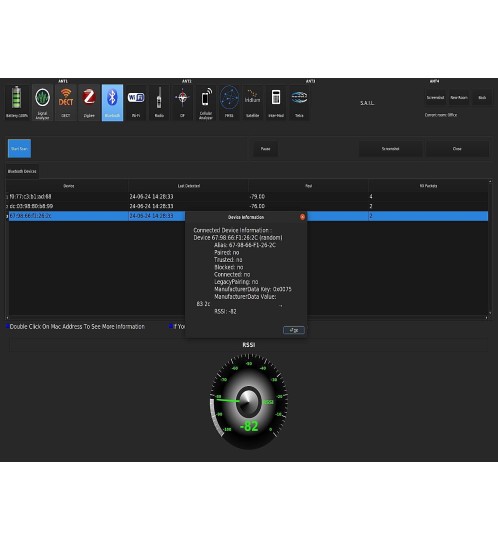
Task: Select the highlighted Bluetooth tool icon
Action: [112, 102]
